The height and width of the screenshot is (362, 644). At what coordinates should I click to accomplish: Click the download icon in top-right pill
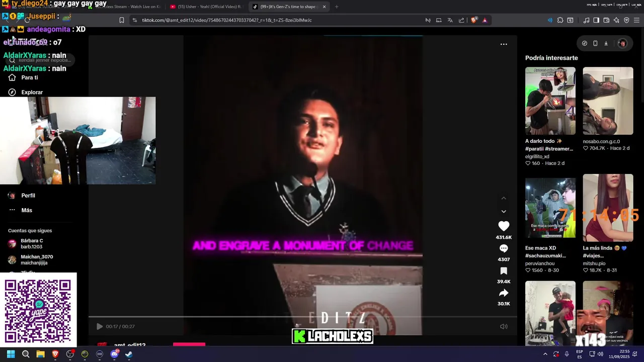coord(606,43)
